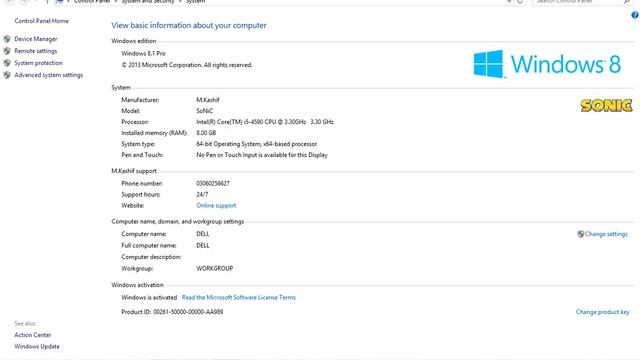Image resolution: width=640 pixels, height=360 pixels.
Task: Open the Online support website link
Action: [216, 206]
